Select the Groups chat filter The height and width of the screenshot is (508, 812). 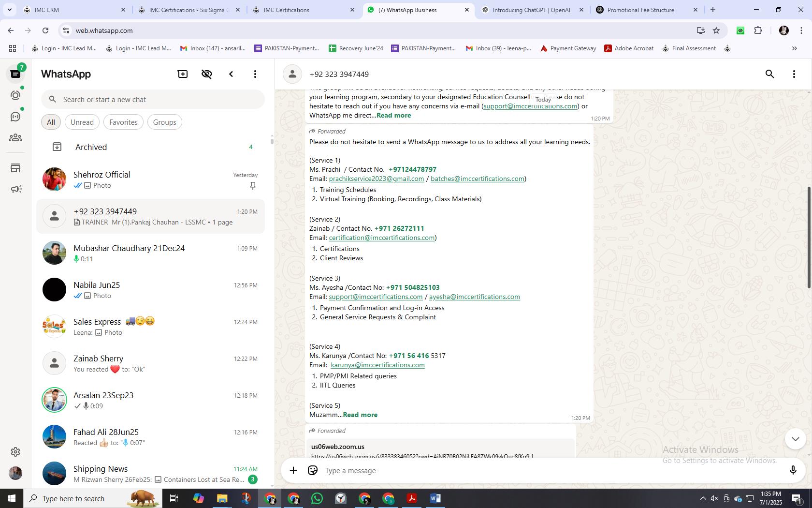(x=164, y=122)
